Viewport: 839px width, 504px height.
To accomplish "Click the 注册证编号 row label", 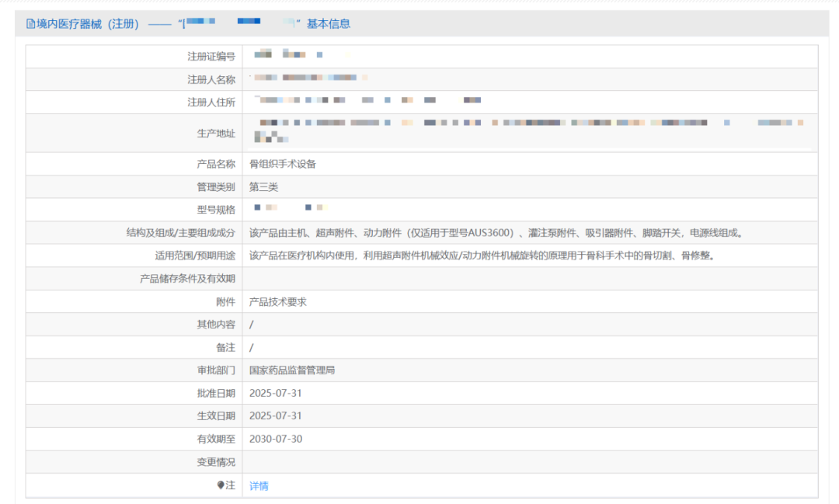I will tap(211, 57).
